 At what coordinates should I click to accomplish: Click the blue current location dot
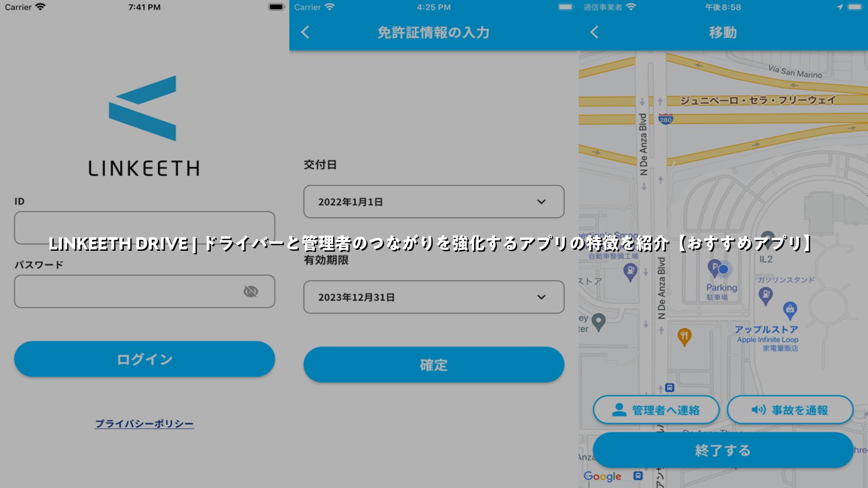coord(724,269)
